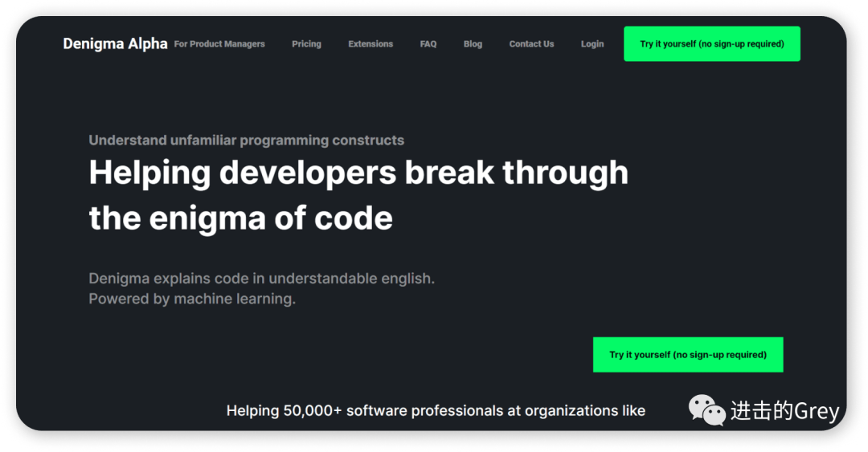Click the Denigma Alpha logo text
This screenshot has height=452, width=868.
point(115,43)
